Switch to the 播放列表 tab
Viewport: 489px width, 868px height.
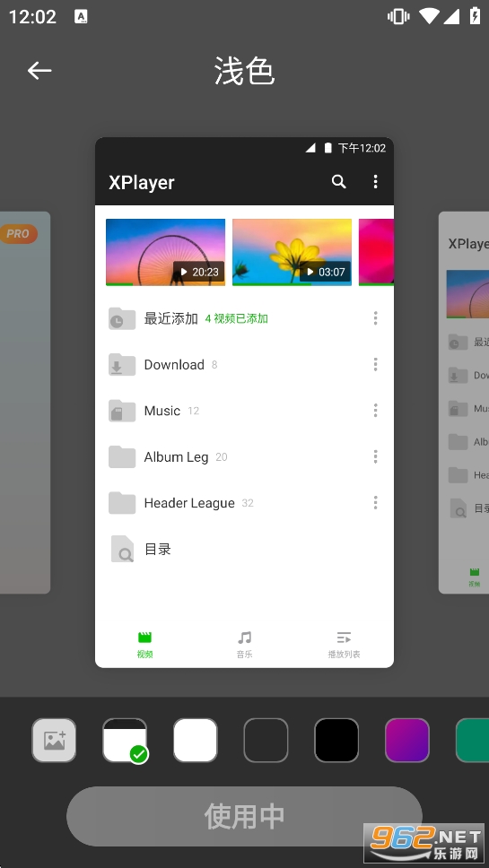click(x=344, y=645)
